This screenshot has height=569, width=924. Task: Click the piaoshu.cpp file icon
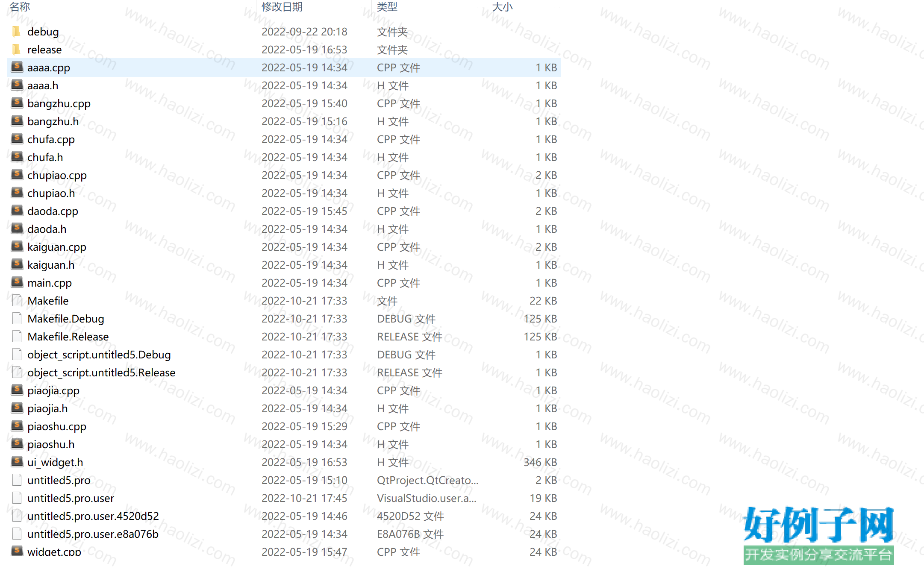click(17, 426)
